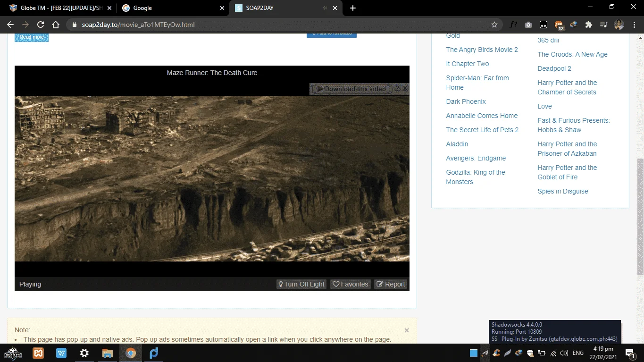Open the Chrome profile avatar

coord(619,25)
